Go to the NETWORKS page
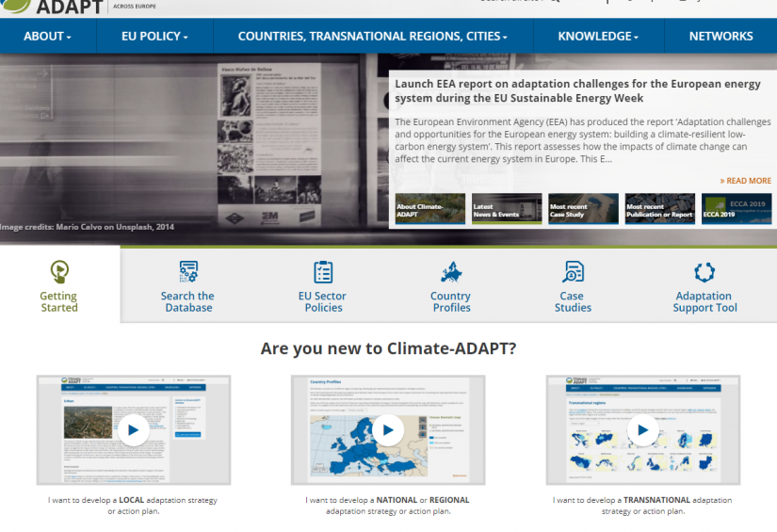Image resolution: width=777 pixels, height=532 pixels. (720, 36)
